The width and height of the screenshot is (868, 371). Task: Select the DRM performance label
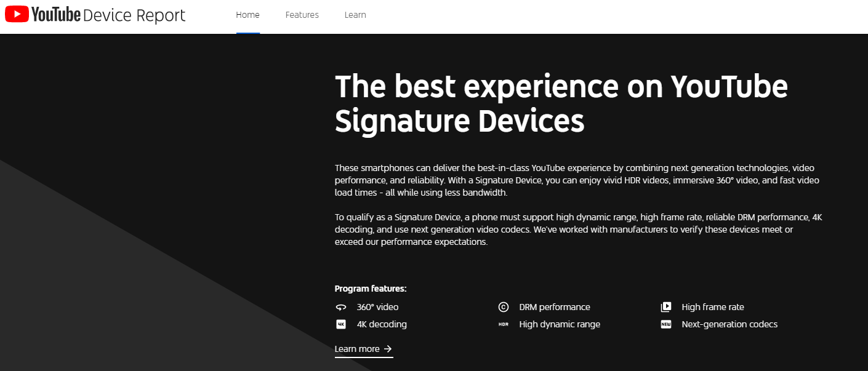coord(555,307)
